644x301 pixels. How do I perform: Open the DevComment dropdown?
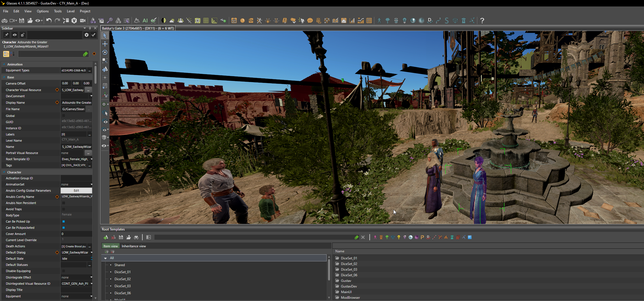[91, 96]
